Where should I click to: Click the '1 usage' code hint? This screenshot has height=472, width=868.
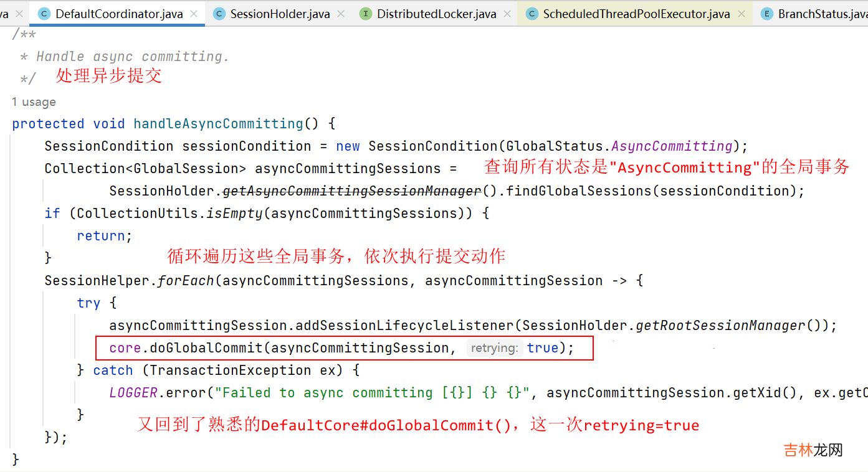34,102
